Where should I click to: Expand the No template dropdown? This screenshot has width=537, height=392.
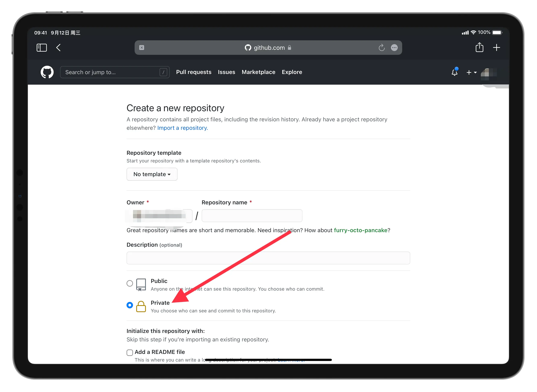[x=152, y=174]
